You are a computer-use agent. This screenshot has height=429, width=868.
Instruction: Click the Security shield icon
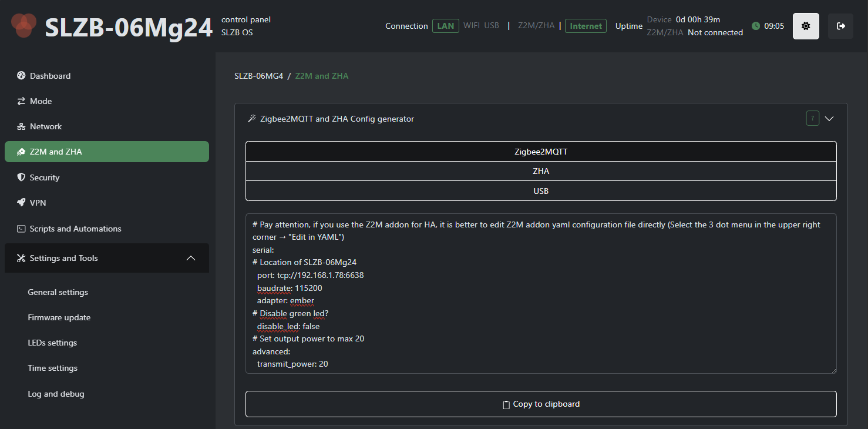[21, 177]
